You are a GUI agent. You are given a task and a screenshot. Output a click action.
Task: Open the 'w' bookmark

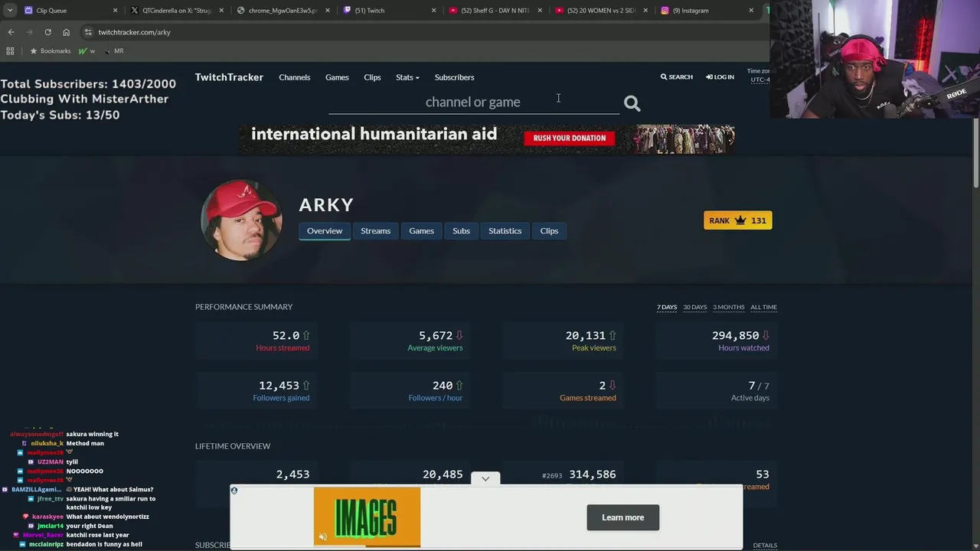pos(87,51)
